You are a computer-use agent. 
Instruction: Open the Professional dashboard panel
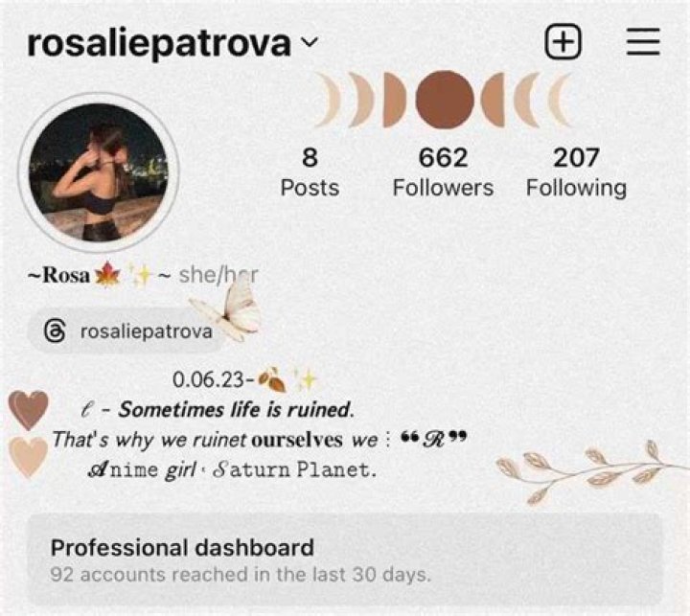click(x=345, y=559)
